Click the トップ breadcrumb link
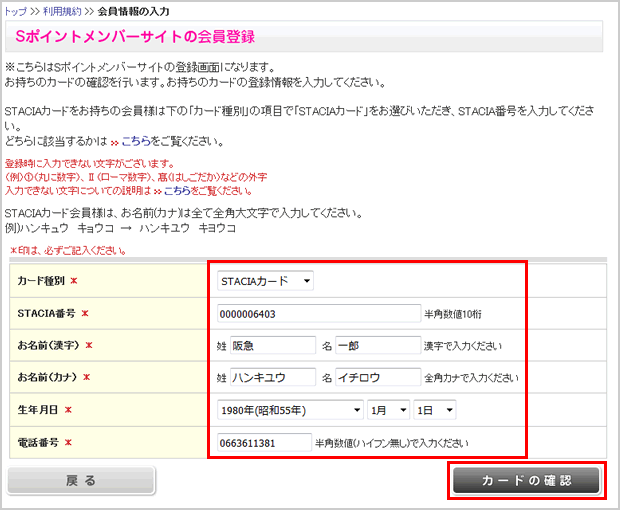Image resolution: width=620 pixels, height=510 pixels. [16, 11]
